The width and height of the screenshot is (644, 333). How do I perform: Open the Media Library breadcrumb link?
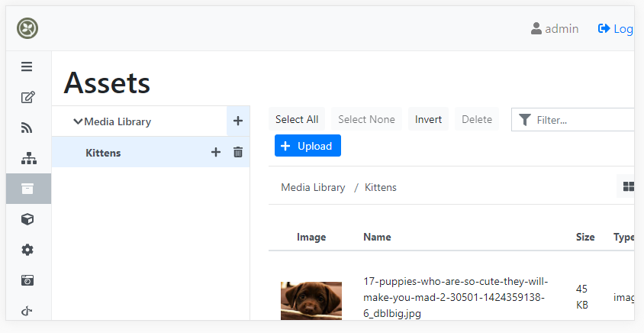pos(313,187)
